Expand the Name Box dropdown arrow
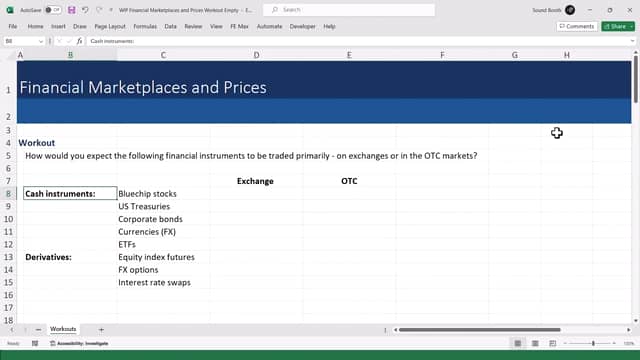The image size is (640, 360). point(40,41)
